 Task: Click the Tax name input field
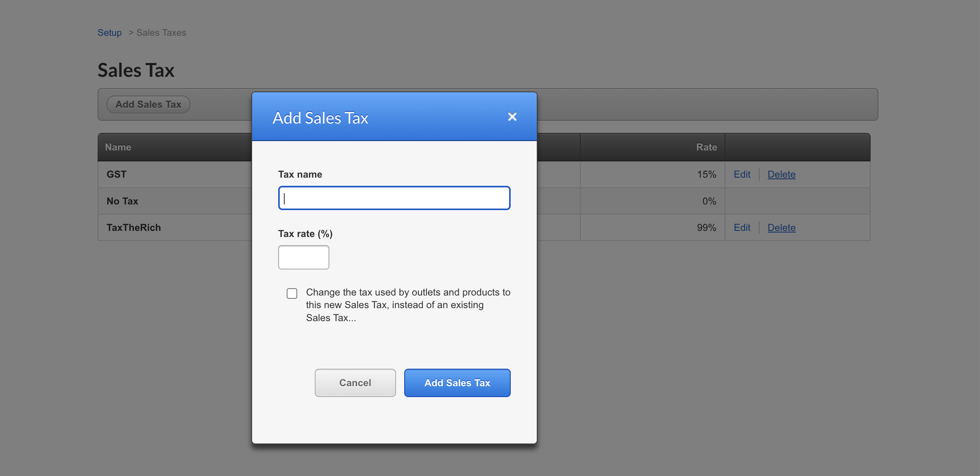click(x=394, y=198)
